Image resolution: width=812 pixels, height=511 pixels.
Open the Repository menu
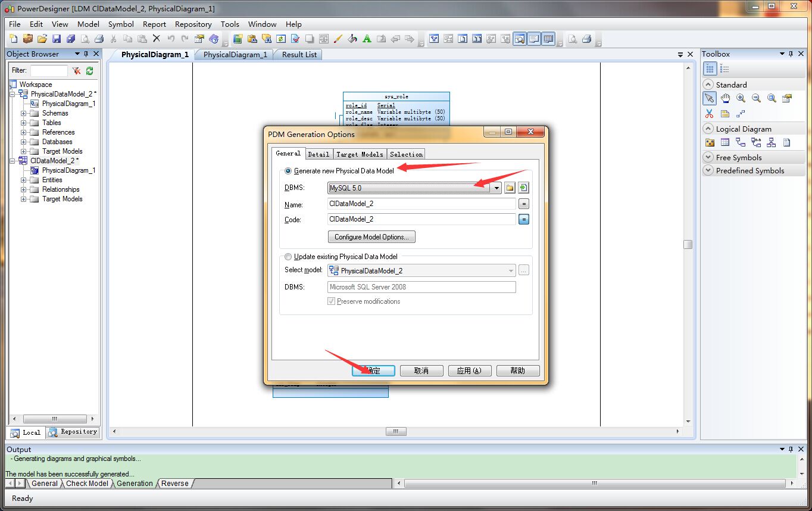point(193,24)
